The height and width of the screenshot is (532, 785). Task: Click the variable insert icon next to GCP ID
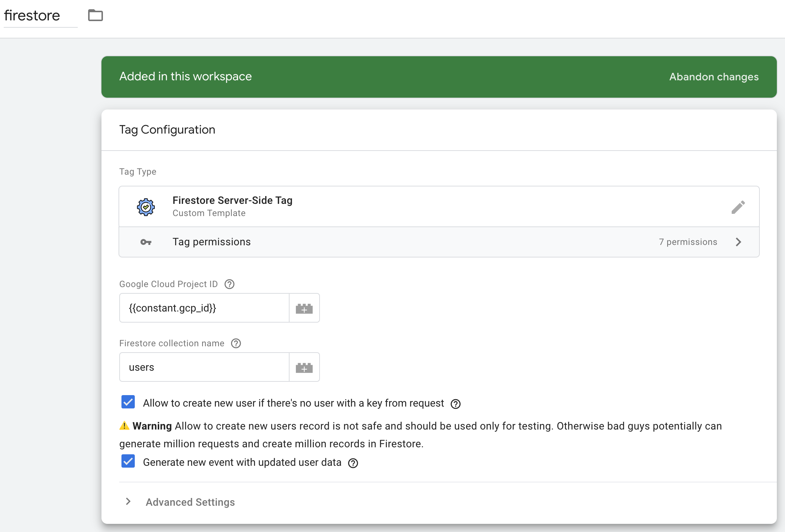pos(304,307)
